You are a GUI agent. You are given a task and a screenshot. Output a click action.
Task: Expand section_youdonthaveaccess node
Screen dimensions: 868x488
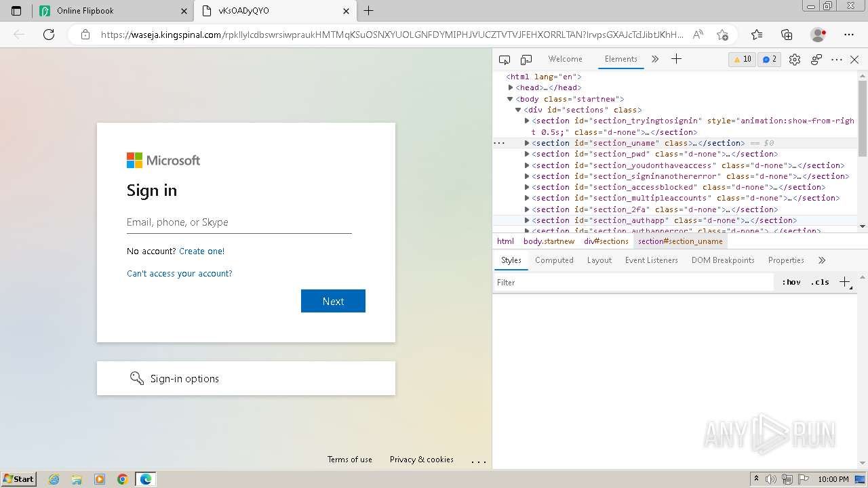click(527, 165)
